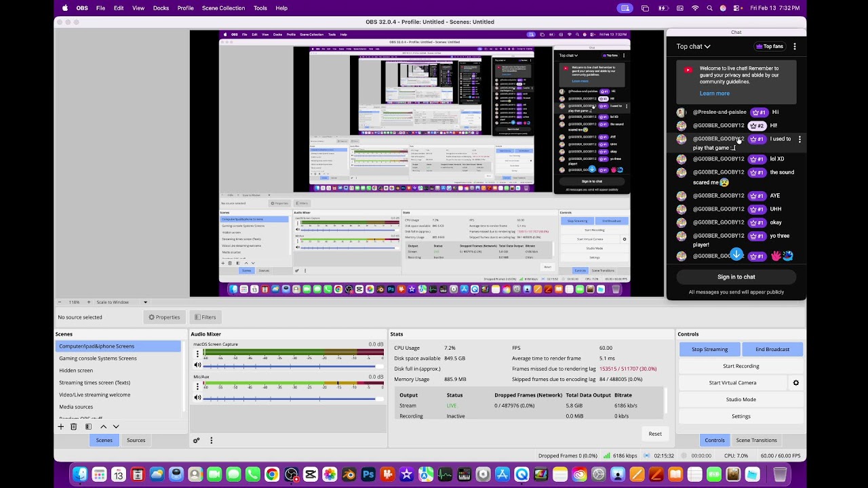Open the Scale to Window dropdown
Screen dimensions: 868x488
(x=123, y=302)
